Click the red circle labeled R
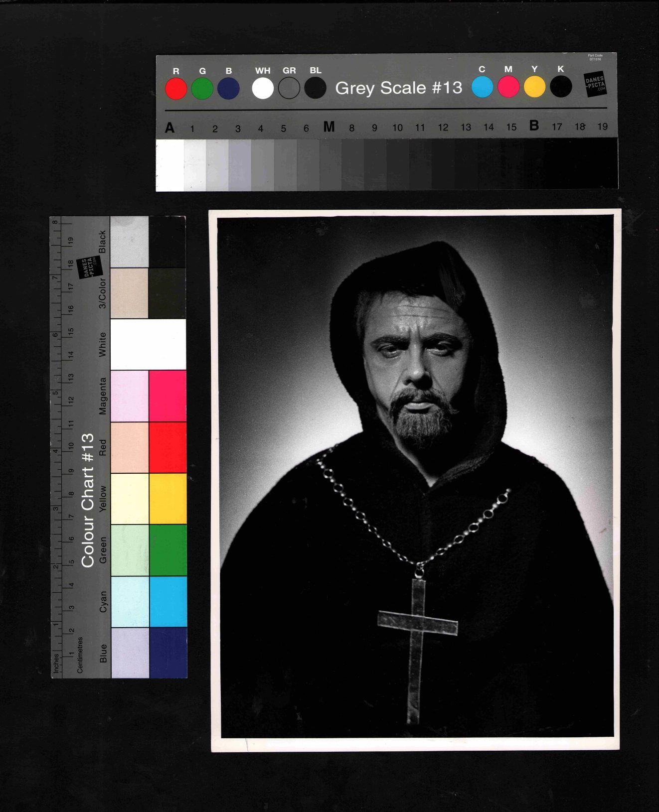 coord(176,89)
